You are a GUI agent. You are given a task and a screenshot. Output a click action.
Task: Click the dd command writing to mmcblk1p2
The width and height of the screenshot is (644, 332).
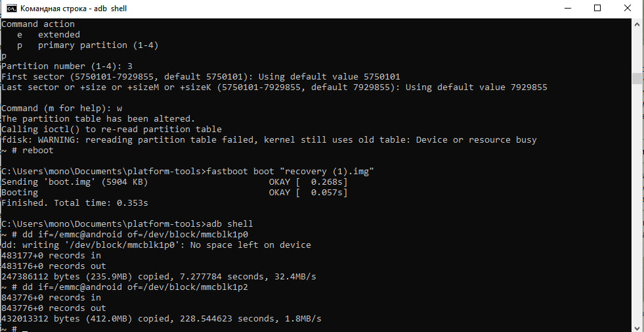point(125,287)
